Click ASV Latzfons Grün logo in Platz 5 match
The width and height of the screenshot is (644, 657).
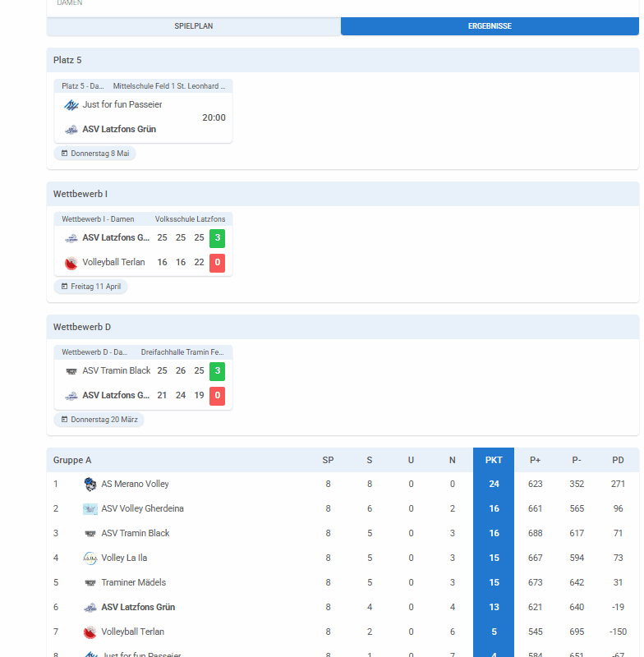(71, 130)
